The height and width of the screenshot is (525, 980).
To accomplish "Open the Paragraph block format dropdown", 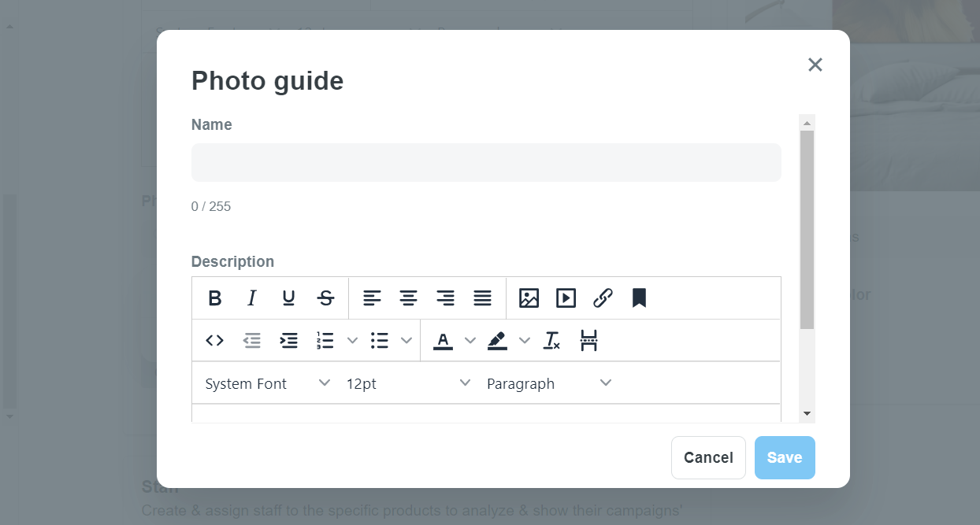I will click(x=549, y=383).
